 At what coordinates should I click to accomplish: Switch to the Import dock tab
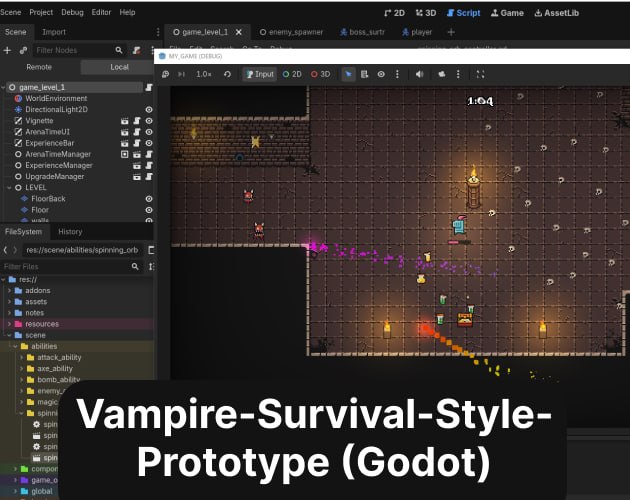click(54, 32)
